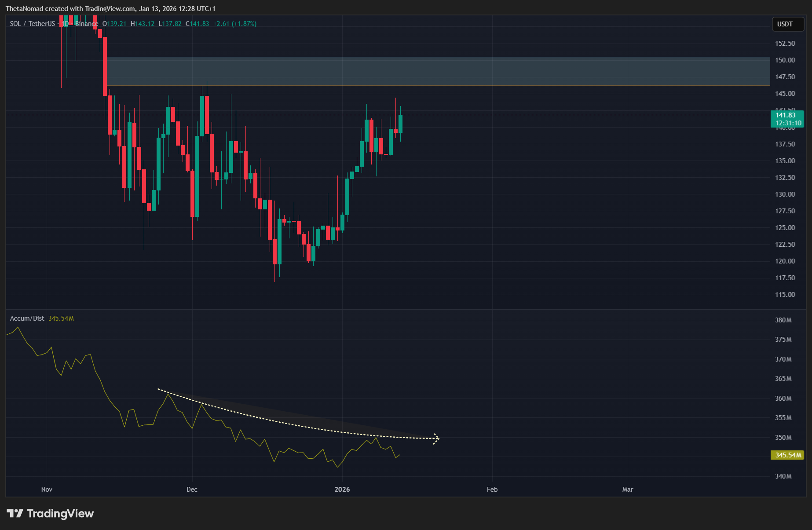Viewport: 812px width, 530px height.
Task: Click the 150.00 price axis label
Action: point(785,60)
